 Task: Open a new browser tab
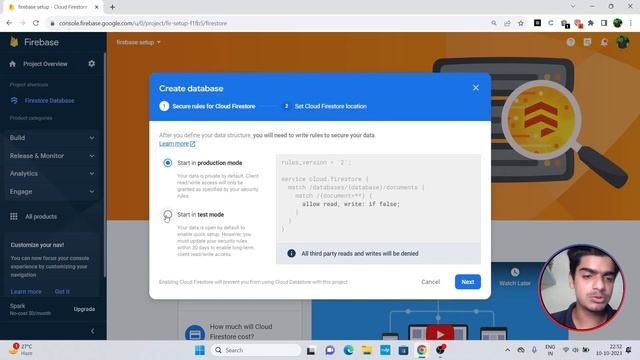(112, 7)
